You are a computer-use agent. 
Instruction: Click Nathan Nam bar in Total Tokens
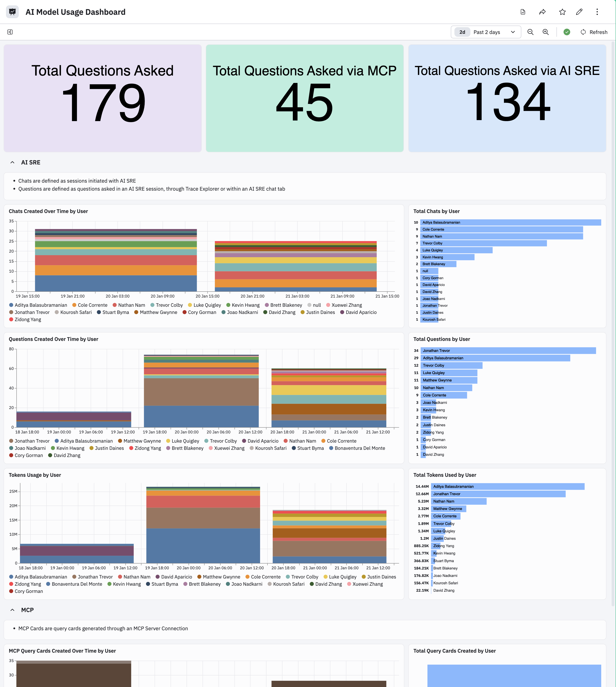(458, 501)
